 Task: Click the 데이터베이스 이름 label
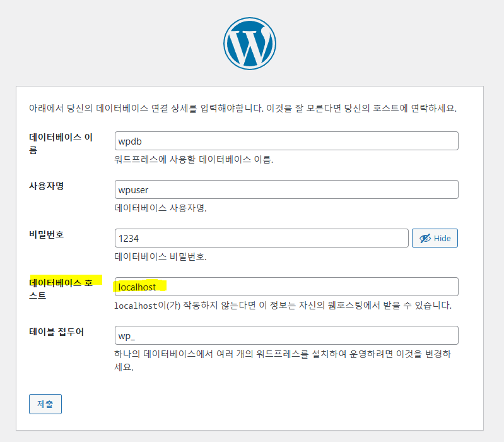coord(61,143)
